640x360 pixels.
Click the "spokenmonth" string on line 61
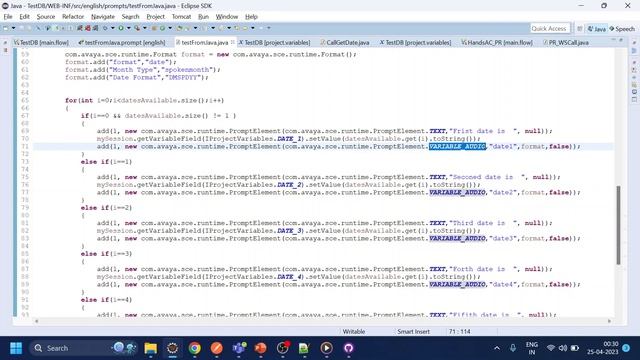coord(188,70)
